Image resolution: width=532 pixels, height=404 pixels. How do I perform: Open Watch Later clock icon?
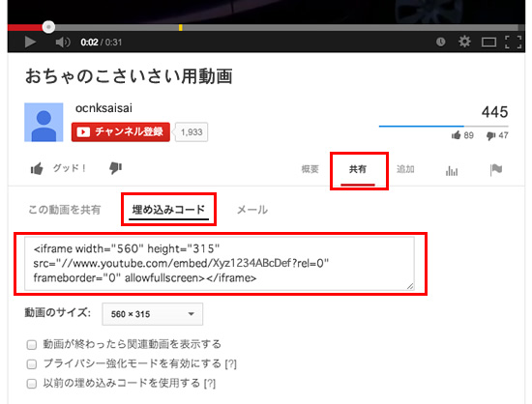click(x=440, y=42)
